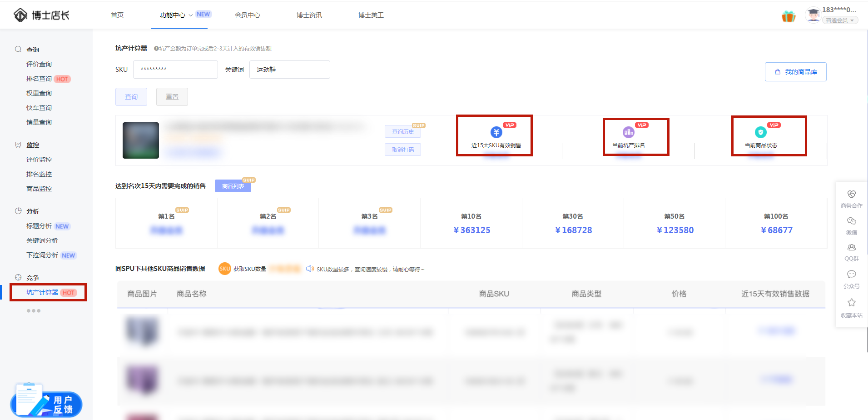
Task: Open 公众号 chat bubble icon
Action: [852, 274]
